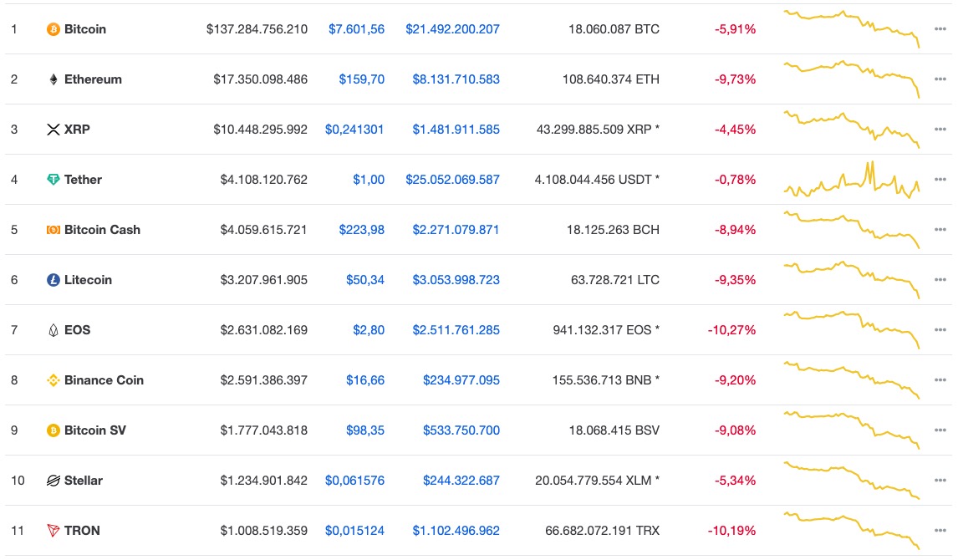Open the three-dot menu for Tether
The height and width of the screenshot is (560, 958).
(940, 180)
